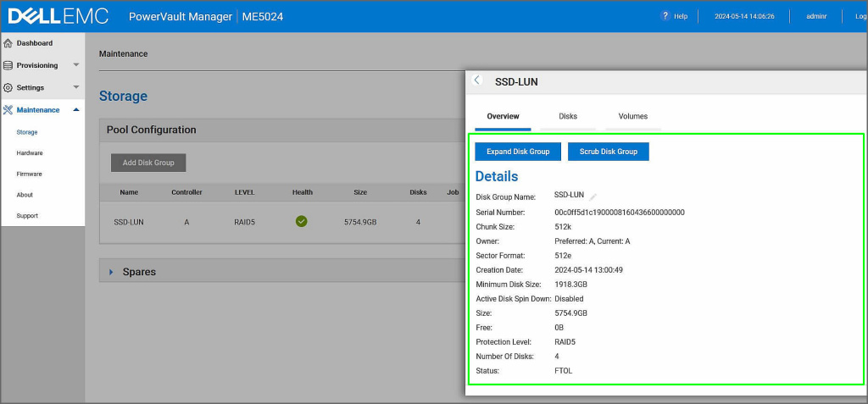
Task: Open the Hardware page in sidebar
Action: (30, 153)
